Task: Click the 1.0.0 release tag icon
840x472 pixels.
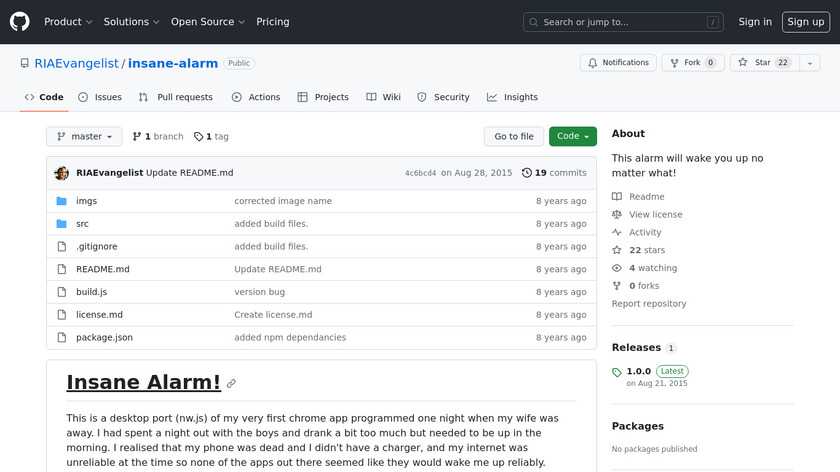Action: [617, 372]
